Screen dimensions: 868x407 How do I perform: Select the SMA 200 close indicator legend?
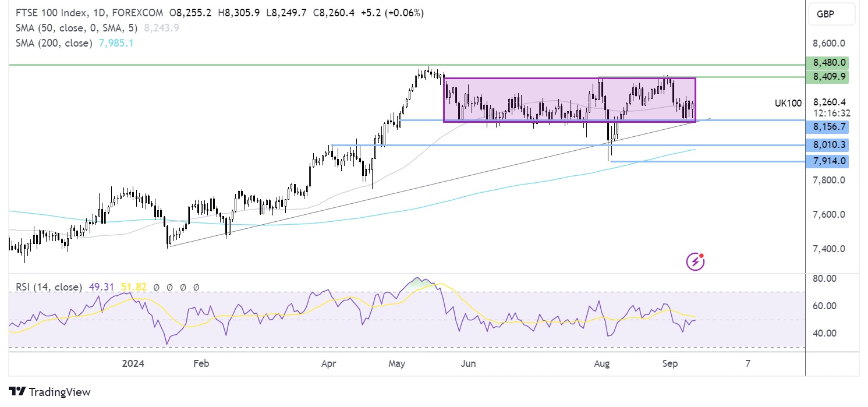pyautogui.click(x=51, y=43)
